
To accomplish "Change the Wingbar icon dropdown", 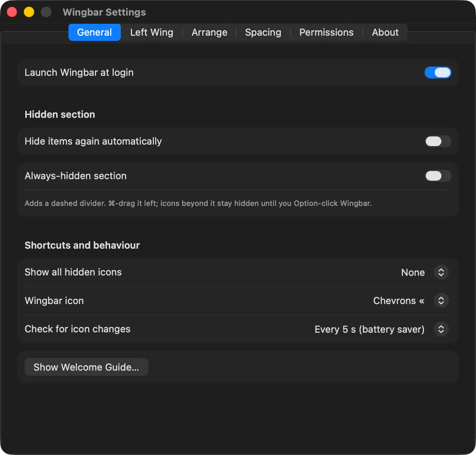I will [x=411, y=301].
